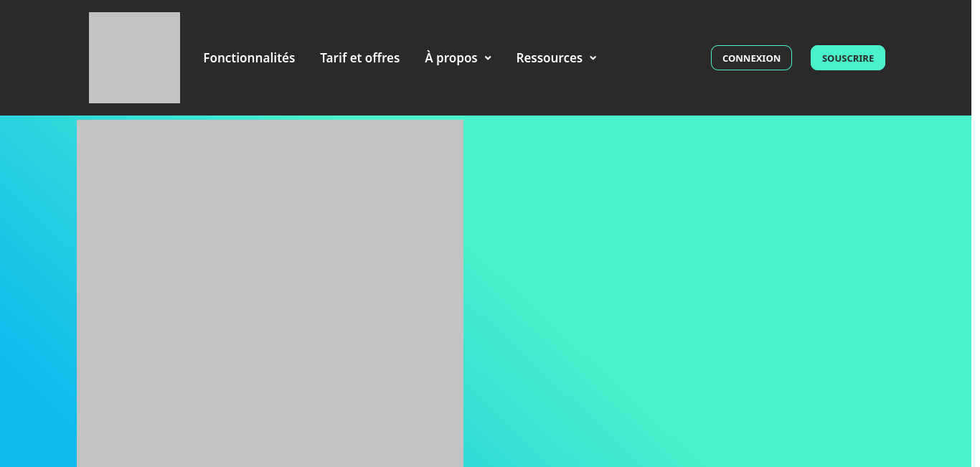Screen dimensions: 980x467
Task: Subscribe using the teal Souscrire button
Action: click(847, 58)
